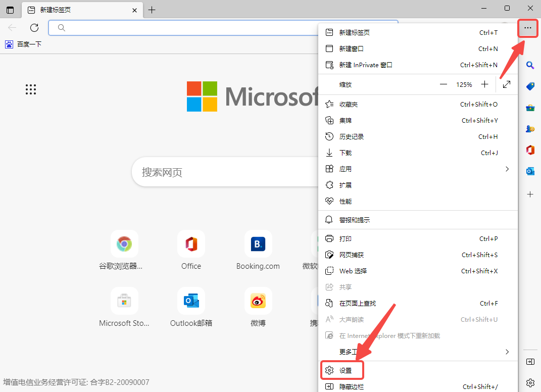Click the Settings and more ellipsis button
The height and width of the screenshot is (392, 541).
[x=528, y=28]
